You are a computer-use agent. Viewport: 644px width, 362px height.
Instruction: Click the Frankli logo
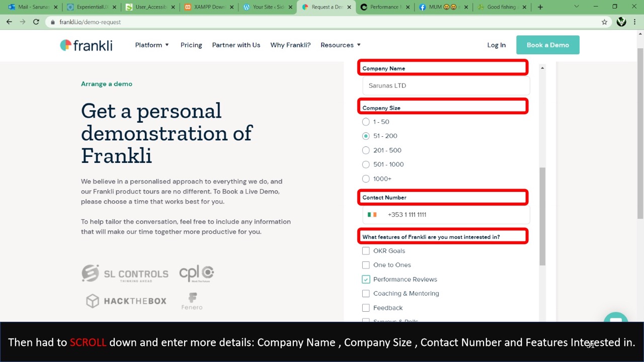[x=86, y=45]
